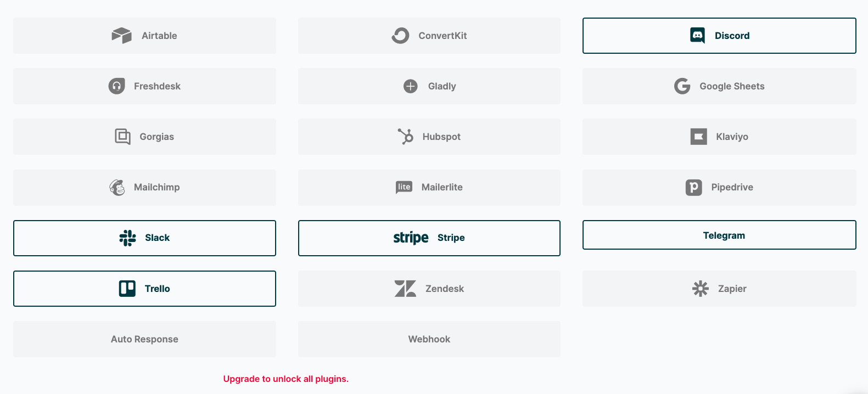The height and width of the screenshot is (394, 868).
Task: Open the Upgrade to unlock all plugins link
Action: pyautogui.click(x=285, y=379)
